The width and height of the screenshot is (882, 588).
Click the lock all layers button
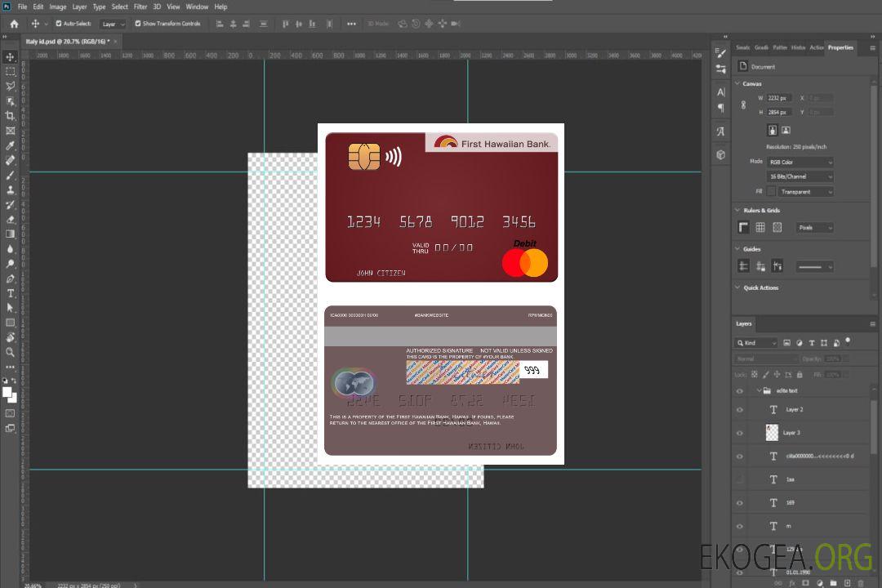tap(800, 375)
